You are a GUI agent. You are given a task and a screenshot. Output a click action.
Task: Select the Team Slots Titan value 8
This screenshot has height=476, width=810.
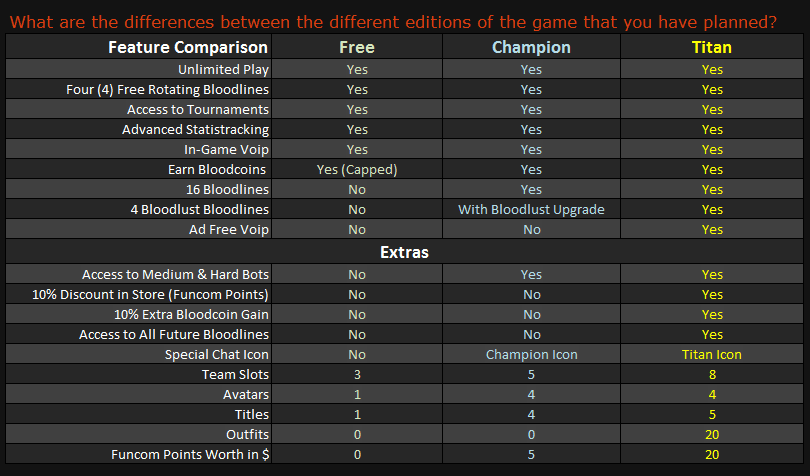[712, 375]
